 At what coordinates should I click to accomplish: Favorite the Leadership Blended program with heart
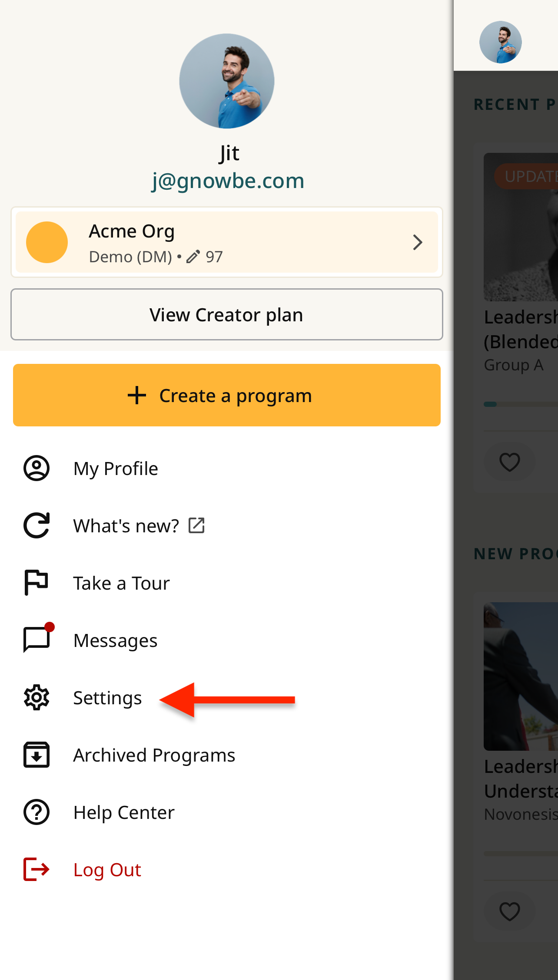[x=510, y=462]
